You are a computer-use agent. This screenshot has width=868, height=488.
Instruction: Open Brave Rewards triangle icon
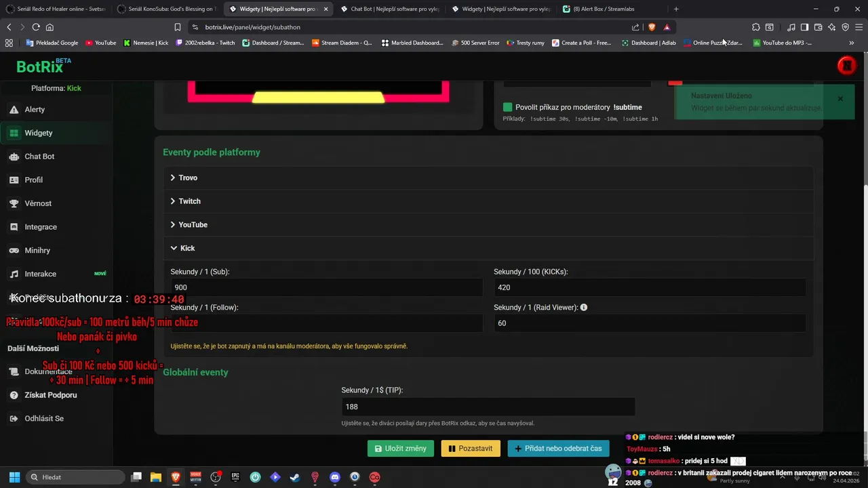tap(667, 27)
